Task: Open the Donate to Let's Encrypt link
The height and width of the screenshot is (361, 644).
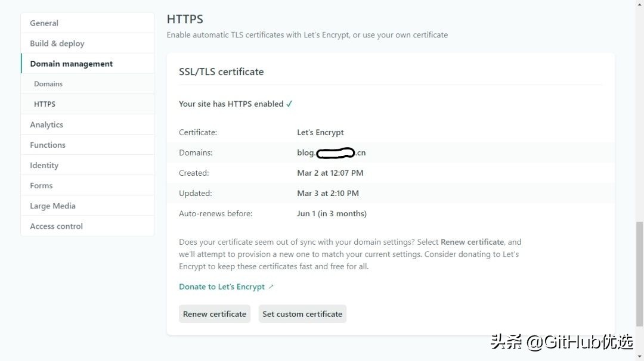Action: (221, 287)
